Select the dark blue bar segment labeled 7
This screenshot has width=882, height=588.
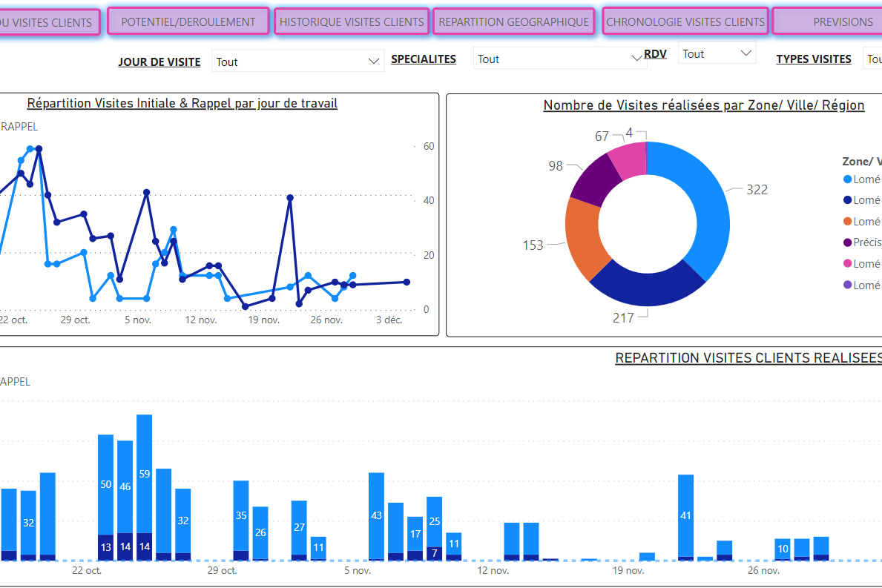click(x=435, y=553)
